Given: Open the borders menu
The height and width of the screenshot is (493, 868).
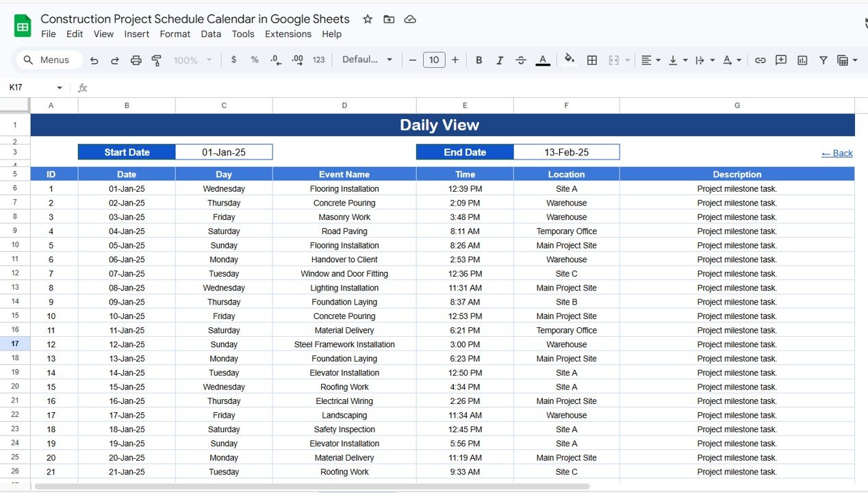Looking at the screenshot, I should tap(591, 60).
